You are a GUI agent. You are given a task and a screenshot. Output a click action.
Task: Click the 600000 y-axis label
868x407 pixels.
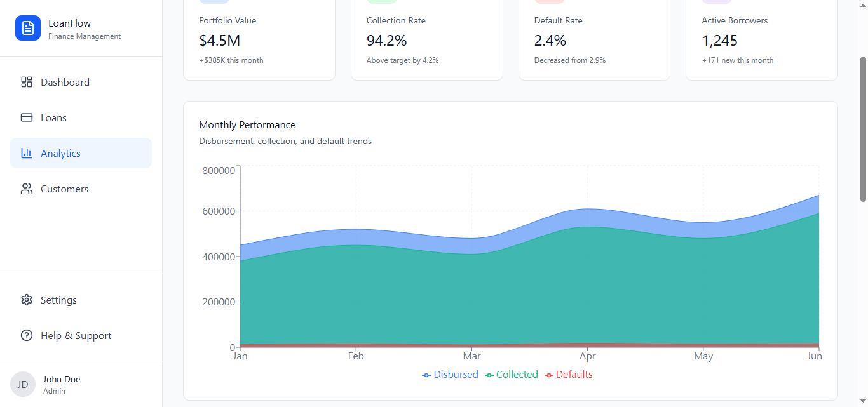pyautogui.click(x=219, y=211)
